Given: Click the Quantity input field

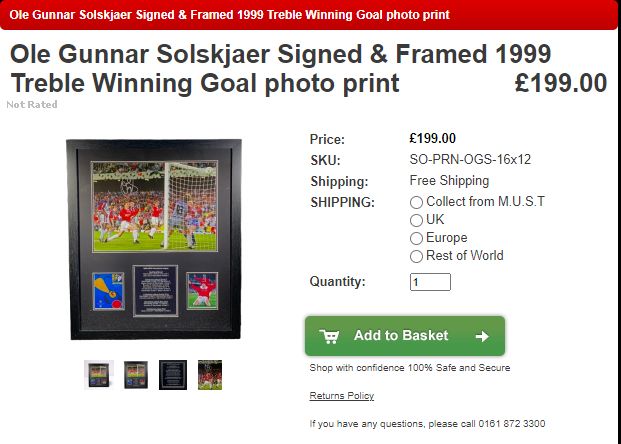Looking at the screenshot, I should (430, 282).
